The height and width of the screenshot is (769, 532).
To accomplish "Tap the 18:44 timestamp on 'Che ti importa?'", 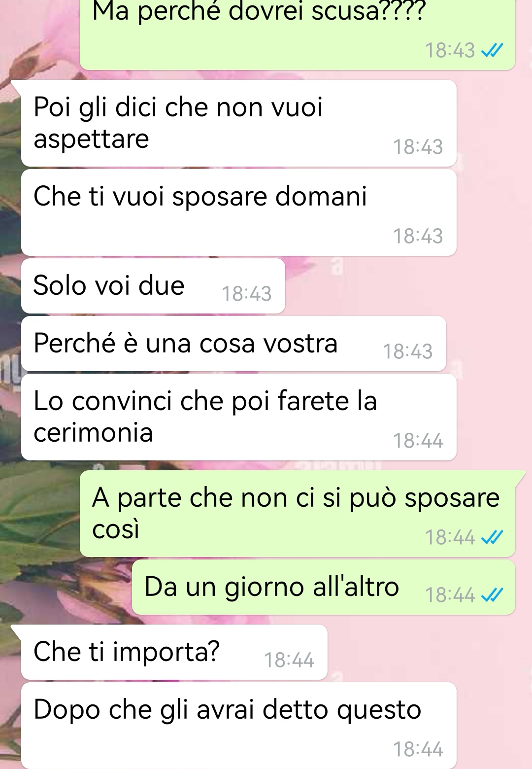I will [x=289, y=660].
